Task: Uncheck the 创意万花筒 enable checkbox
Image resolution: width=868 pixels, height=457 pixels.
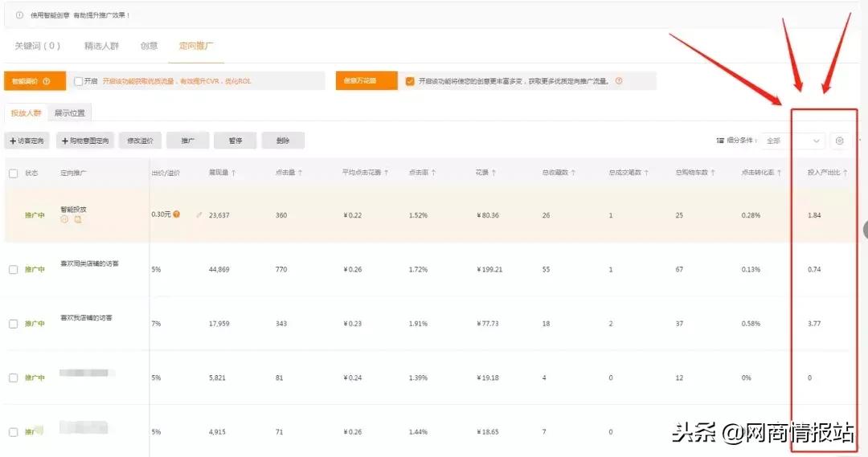Action: coord(410,81)
